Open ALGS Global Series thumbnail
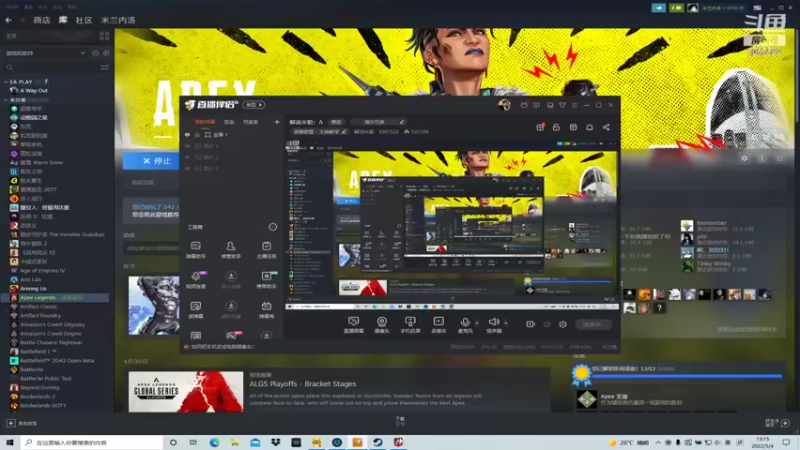The image size is (800, 450). click(186, 392)
